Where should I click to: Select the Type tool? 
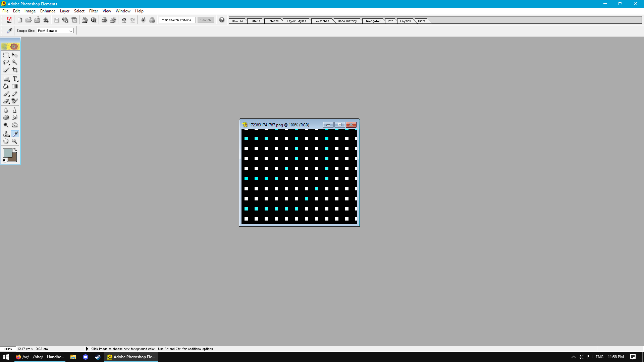[x=15, y=79]
